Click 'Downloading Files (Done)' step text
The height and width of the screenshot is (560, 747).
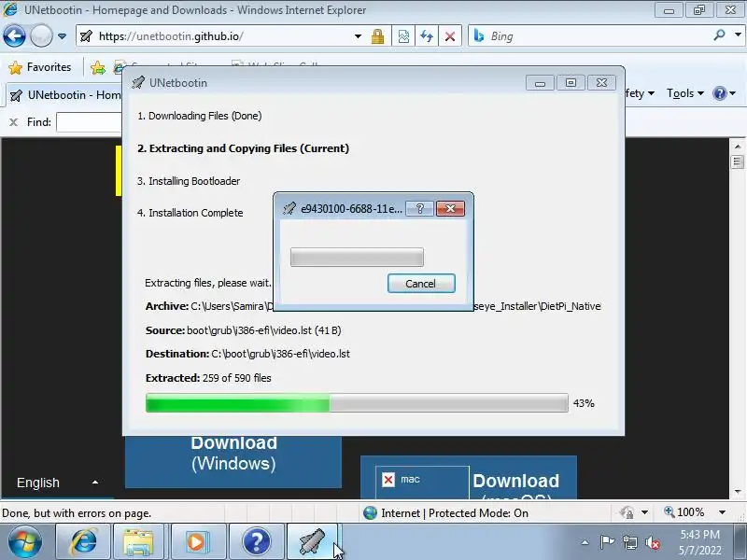pos(199,116)
